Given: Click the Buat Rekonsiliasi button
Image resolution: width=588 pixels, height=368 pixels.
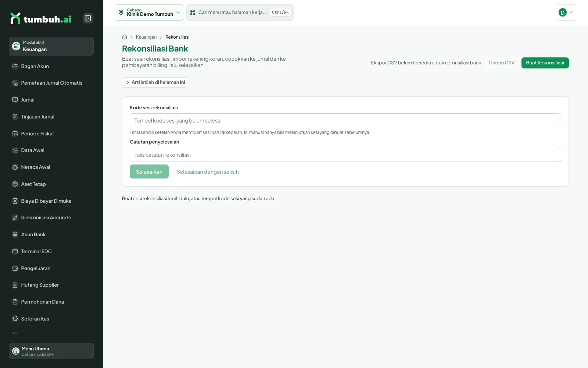Looking at the screenshot, I should (x=545, y=63).
